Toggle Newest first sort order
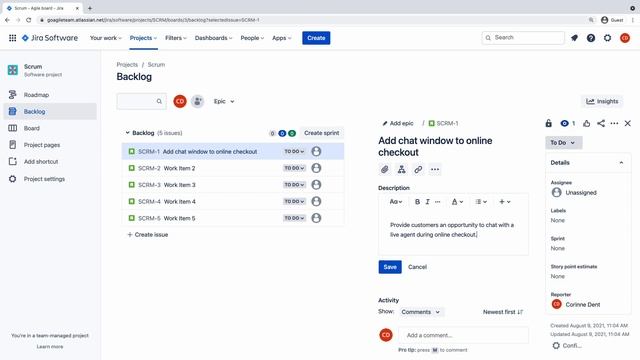This screenshot has height=360, width=640. pos(503,312)
